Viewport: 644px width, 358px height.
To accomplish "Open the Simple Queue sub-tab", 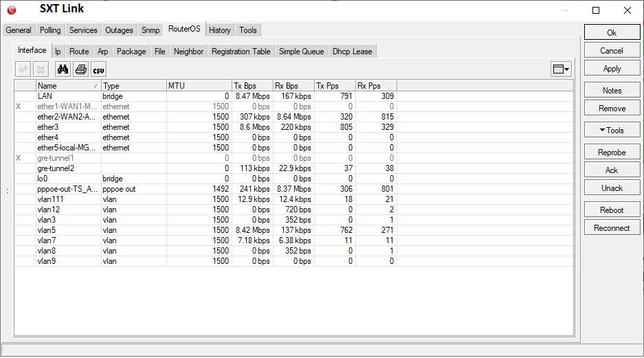I will point(302,52).
